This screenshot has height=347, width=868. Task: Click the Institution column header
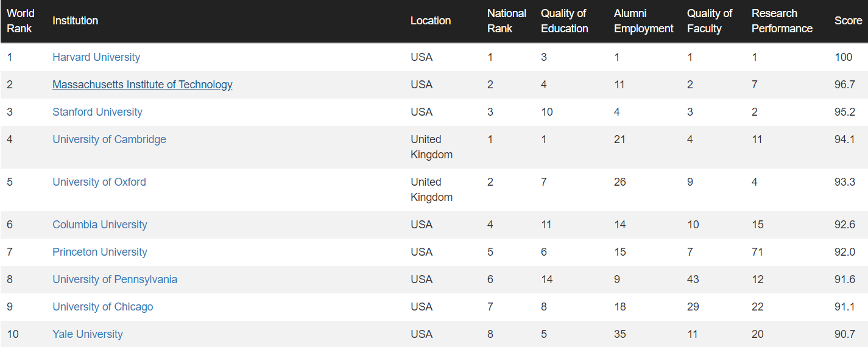coord(76,21)
